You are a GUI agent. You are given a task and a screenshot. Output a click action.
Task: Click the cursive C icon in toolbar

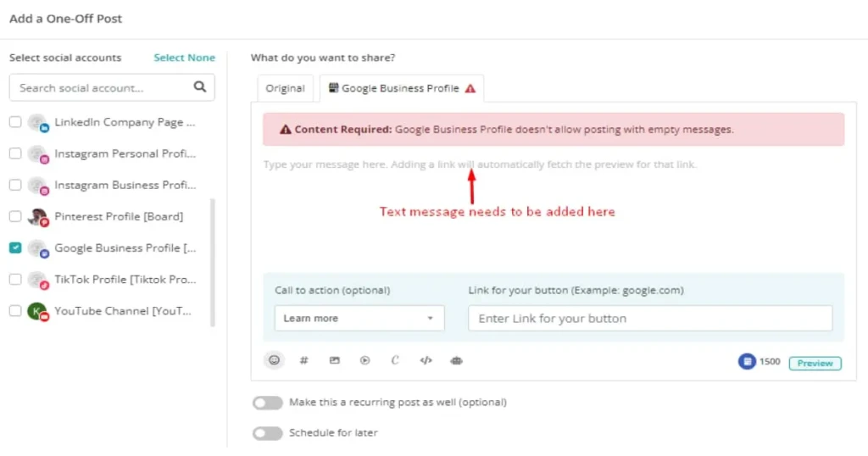pyautogui.click(x=395, y=360)
